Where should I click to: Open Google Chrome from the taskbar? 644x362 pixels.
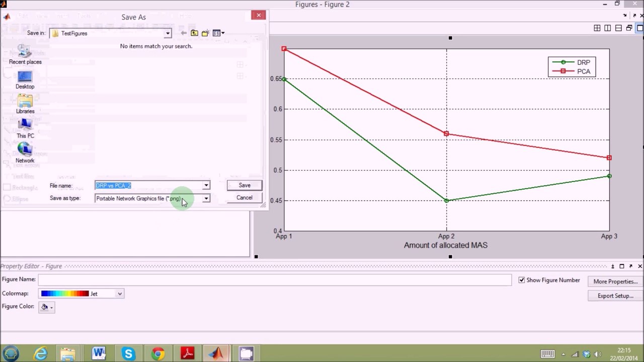pyautogui.click(x=158, y=353)
